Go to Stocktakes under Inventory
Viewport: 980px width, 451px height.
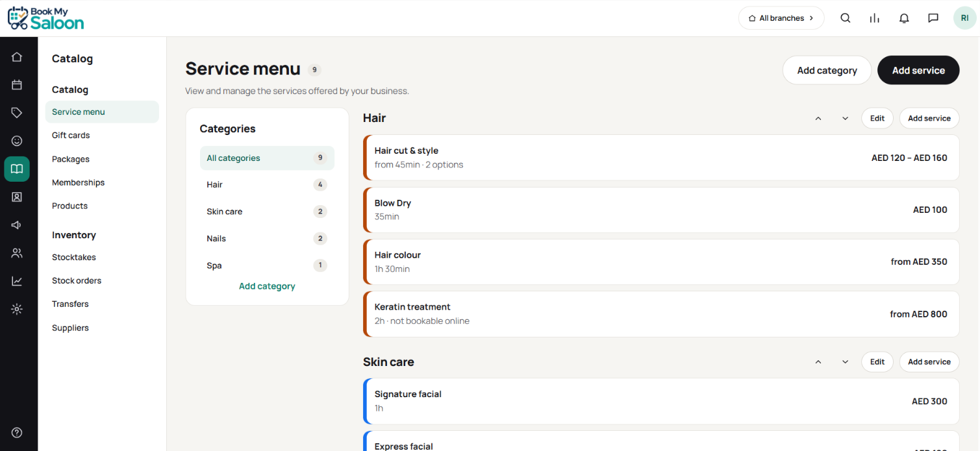coord(74,257)
